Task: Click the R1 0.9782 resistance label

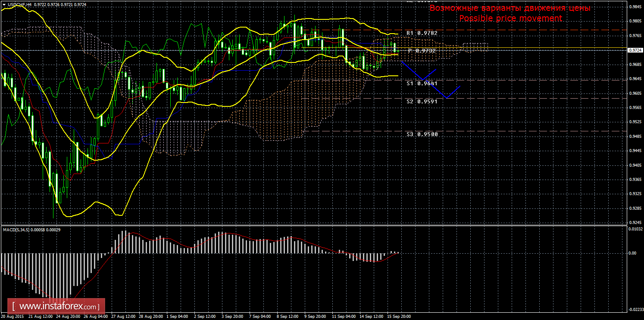Action: pyautogui.click(x=422, y=33)
